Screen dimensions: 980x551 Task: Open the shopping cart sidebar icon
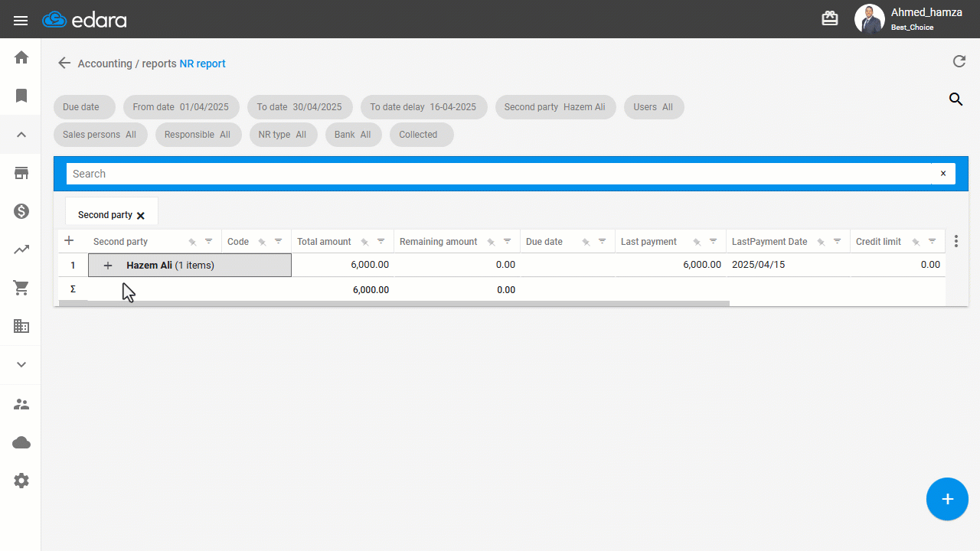pos(21,288)
